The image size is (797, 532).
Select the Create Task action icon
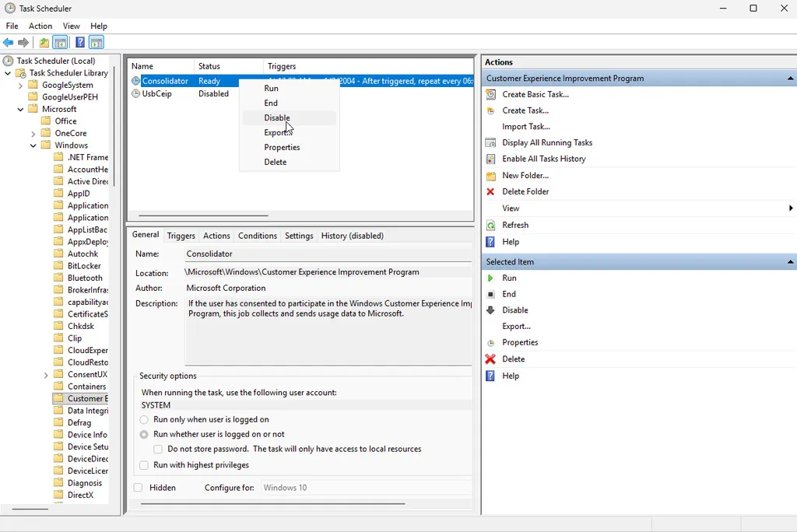click(491, 110)
